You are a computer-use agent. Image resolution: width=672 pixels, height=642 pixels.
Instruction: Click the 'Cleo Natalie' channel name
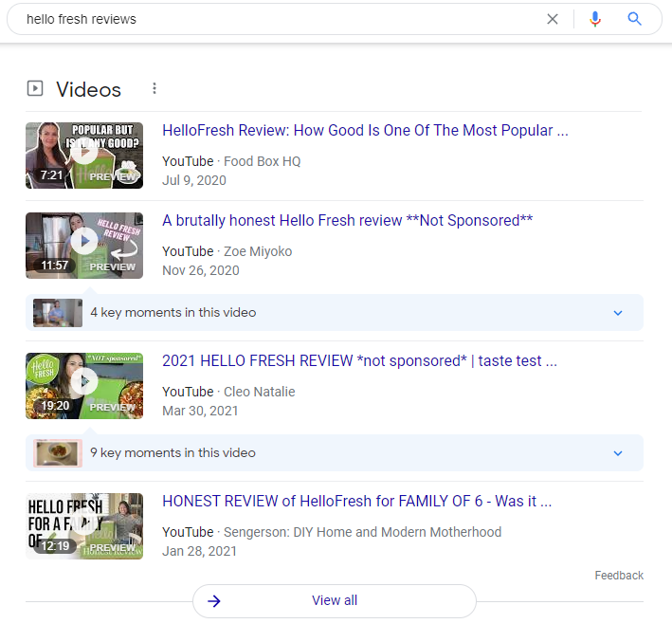tap(260, 392)
